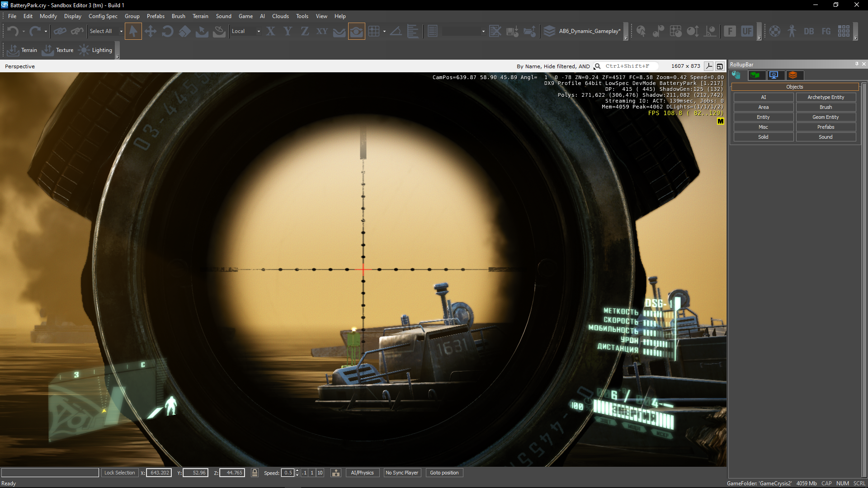Open the Lighting tool
The height and width of the screenshot is (488, 868).
pyautogui.click(x=96, y=50)
